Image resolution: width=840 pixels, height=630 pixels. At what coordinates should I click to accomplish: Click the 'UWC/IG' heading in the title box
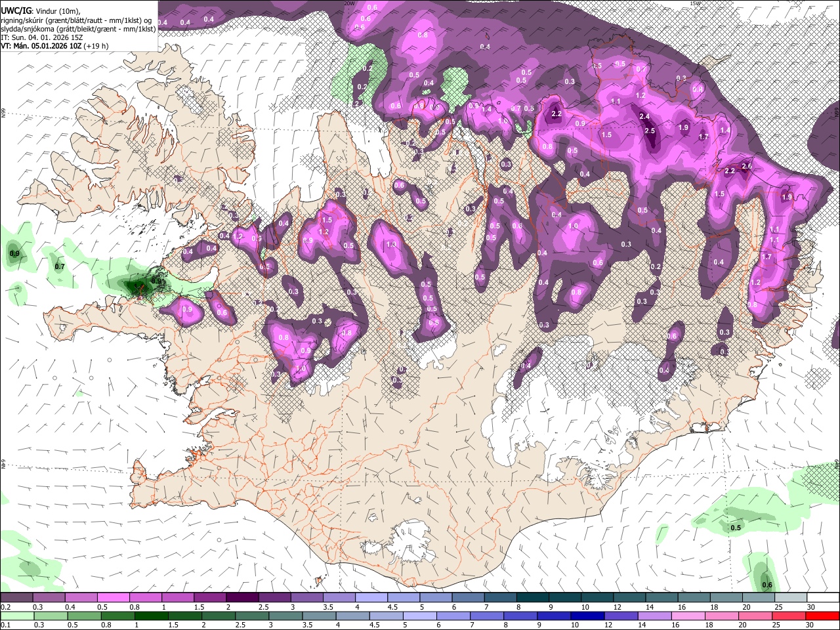tap(16, 10)
